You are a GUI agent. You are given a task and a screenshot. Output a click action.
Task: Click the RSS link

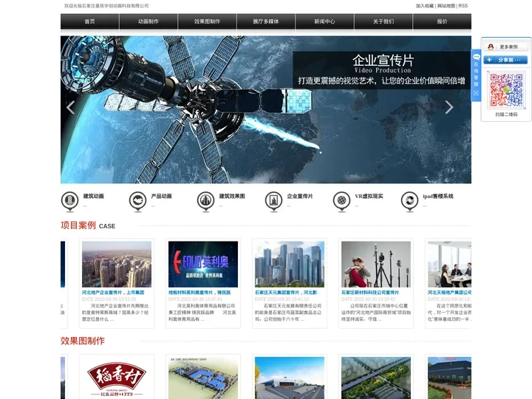(x=463, y=6)
